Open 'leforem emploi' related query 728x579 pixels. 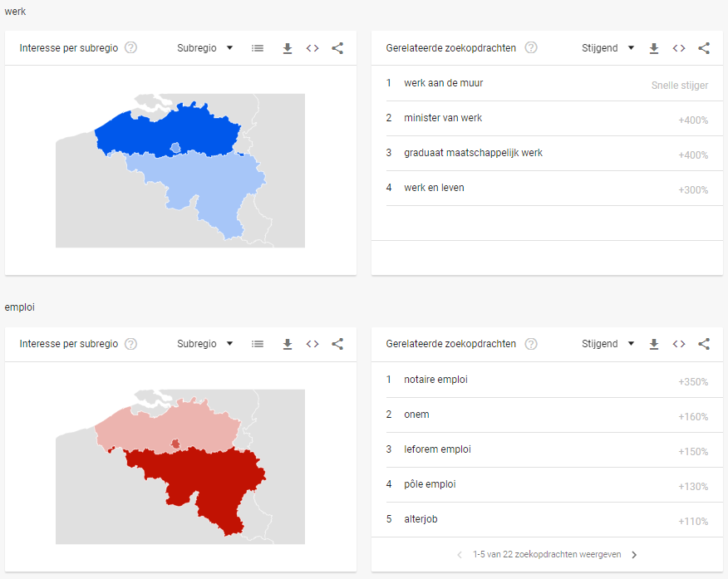[x=437, y=449]
